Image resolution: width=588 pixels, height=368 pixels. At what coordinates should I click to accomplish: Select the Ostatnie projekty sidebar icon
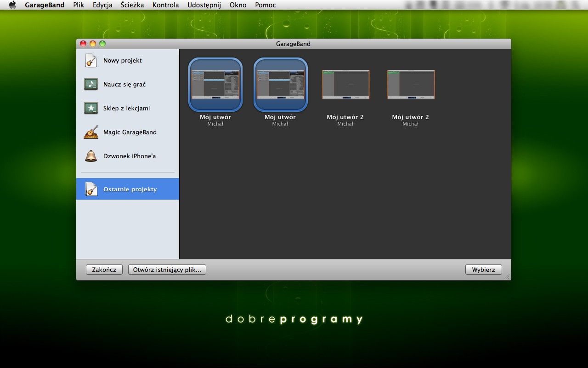click(91, 189)
